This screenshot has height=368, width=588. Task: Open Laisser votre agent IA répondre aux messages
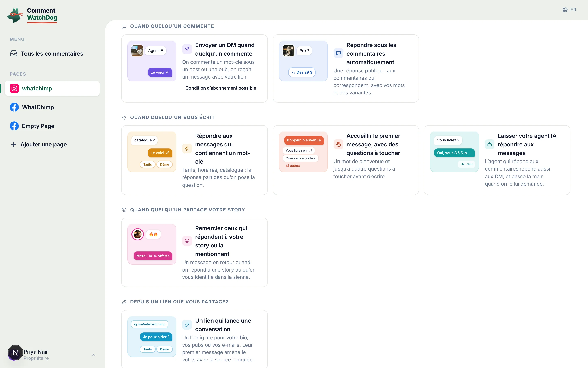pyautogui.click(x=497, y=160)
